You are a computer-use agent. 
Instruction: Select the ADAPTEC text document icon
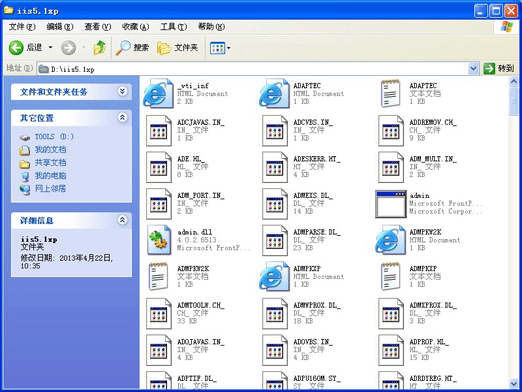coord(391,94)
